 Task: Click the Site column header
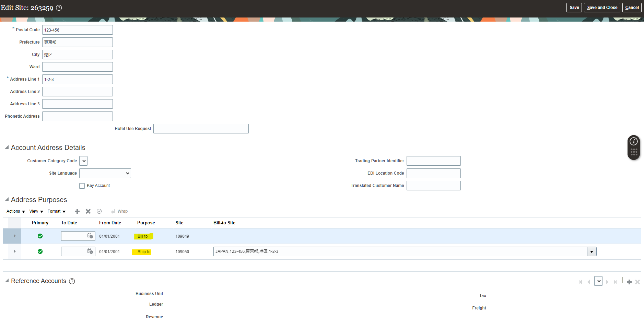pos(179,223)
